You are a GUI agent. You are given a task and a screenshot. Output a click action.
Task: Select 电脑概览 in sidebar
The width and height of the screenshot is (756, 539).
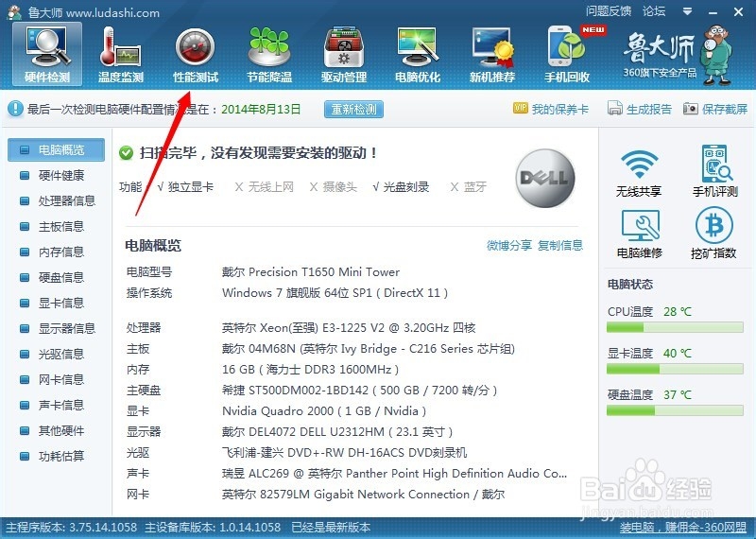(56, 149)
